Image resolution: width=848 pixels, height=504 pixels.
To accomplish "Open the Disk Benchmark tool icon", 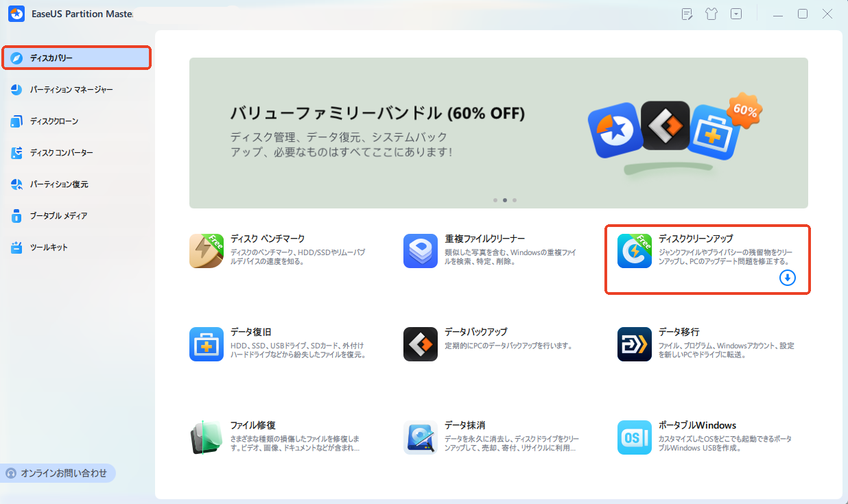I will tap(207, 251).
